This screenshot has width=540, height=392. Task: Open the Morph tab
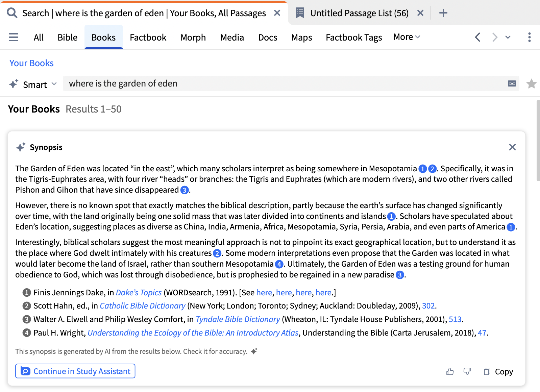click(193, 38)
